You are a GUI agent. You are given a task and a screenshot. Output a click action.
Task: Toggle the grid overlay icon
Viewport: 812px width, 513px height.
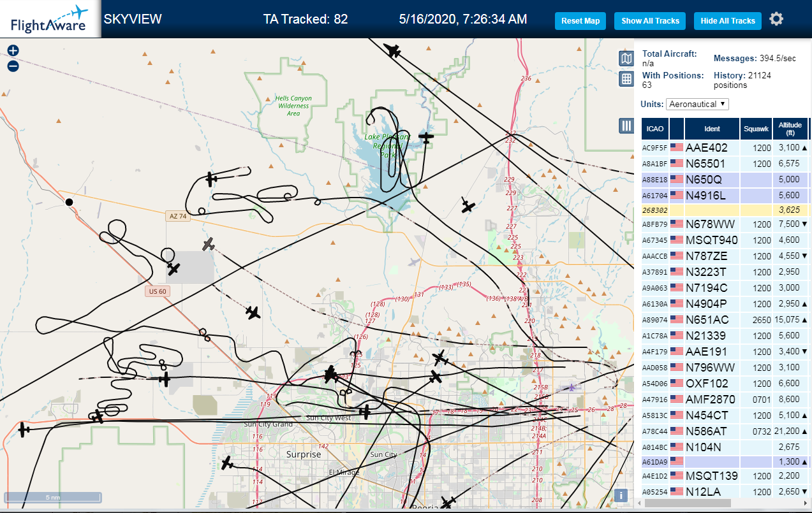point(626,78)
